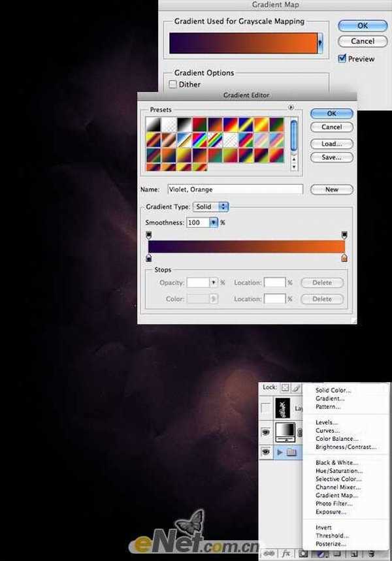Open the Smoothness value dropdown arrow
392x561 pixels.
point(213,223)
